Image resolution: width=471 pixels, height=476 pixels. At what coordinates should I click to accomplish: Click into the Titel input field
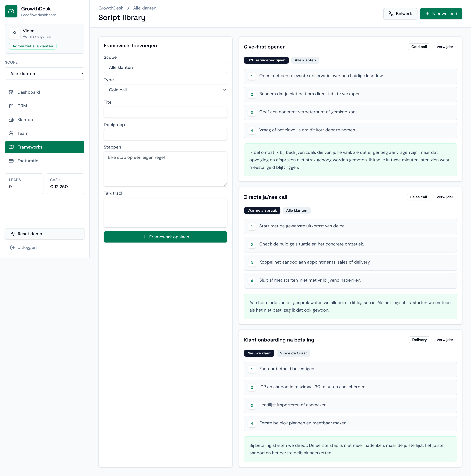tap(165, 112)
